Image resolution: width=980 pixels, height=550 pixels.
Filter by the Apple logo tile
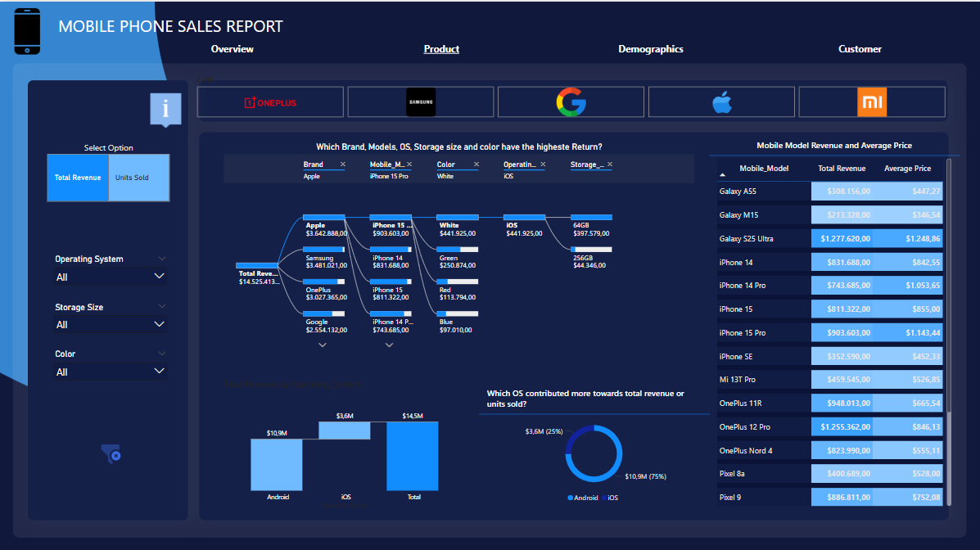[721, 101]
